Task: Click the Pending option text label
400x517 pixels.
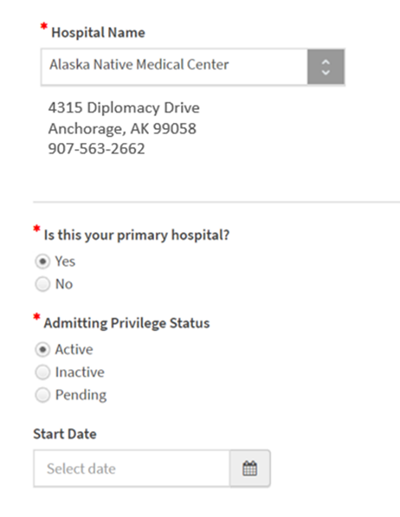Action: [81, 395]
